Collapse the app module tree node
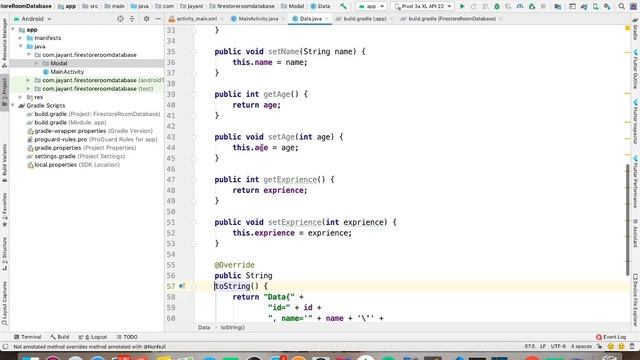The width and height of the screenshot is (640, 360). pyautogui.click(x=13, y=30)
